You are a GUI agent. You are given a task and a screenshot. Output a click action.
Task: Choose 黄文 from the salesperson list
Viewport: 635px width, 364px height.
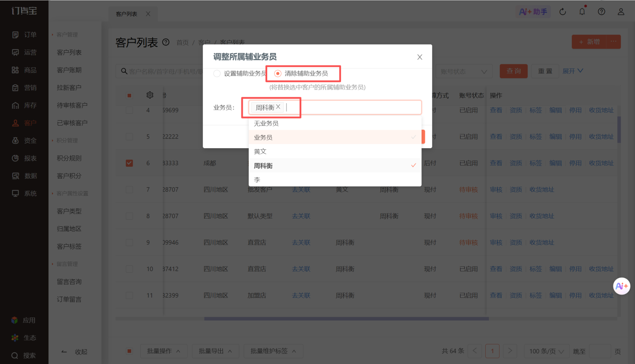click(x=335, y=152)
